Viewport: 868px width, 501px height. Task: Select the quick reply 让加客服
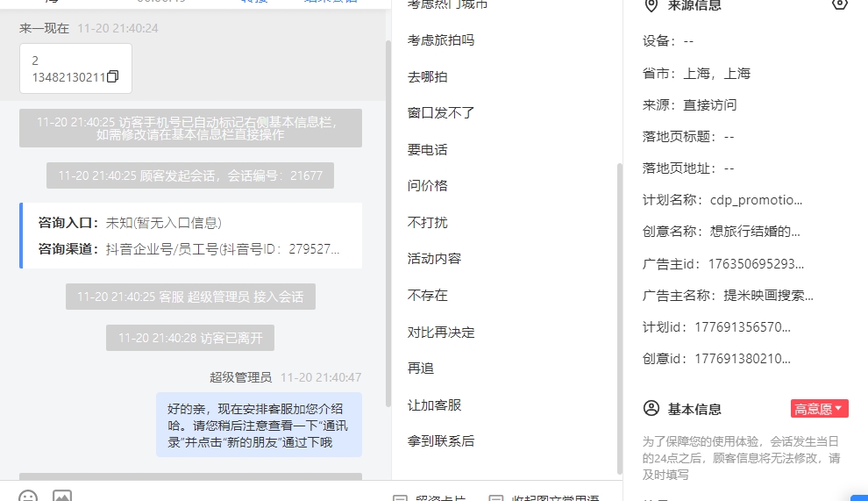[434, 405]
